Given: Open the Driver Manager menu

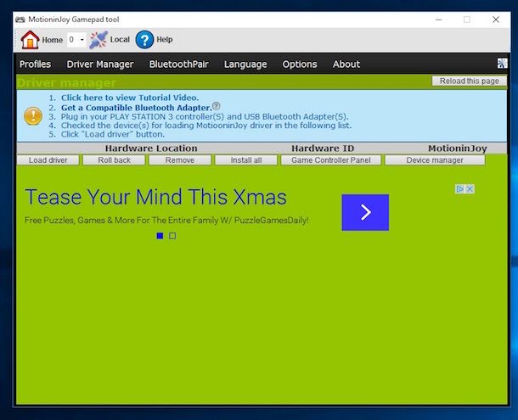Looking at the screenshot, I should pyautogui.click(x=100, y=64).
